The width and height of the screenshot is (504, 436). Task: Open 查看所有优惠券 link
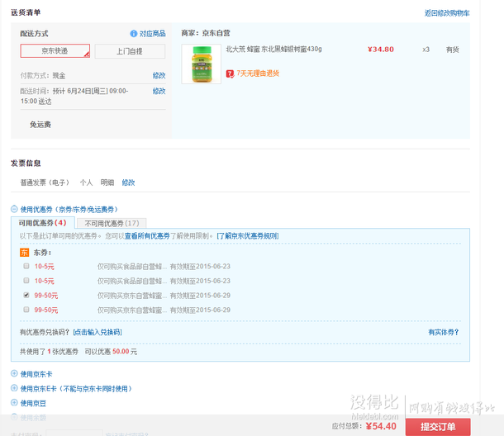coord(147,236)
